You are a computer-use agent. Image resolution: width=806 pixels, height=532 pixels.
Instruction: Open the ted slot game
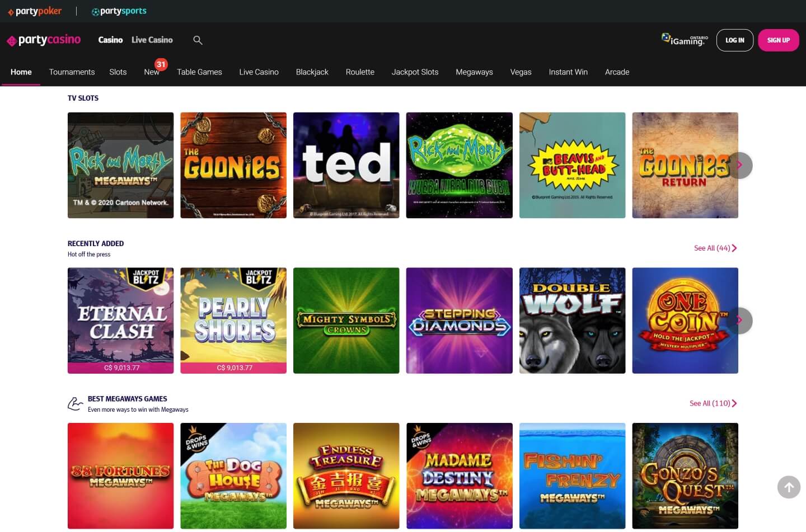click(346, 165)
